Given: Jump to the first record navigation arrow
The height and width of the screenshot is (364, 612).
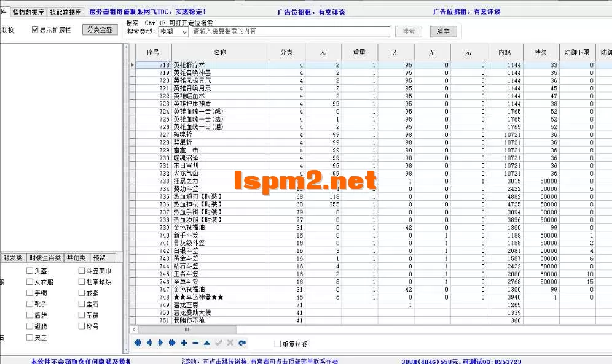Looking at the screenshot, I should (136, 343).
